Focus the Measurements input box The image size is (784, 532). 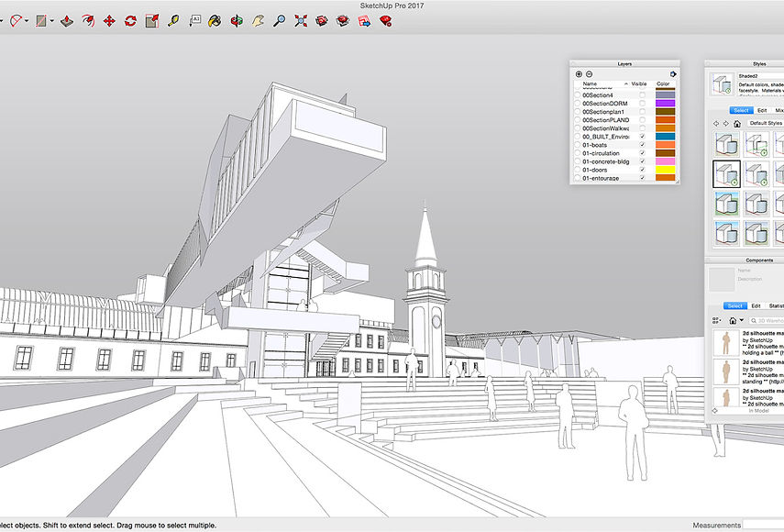(764, 525)
